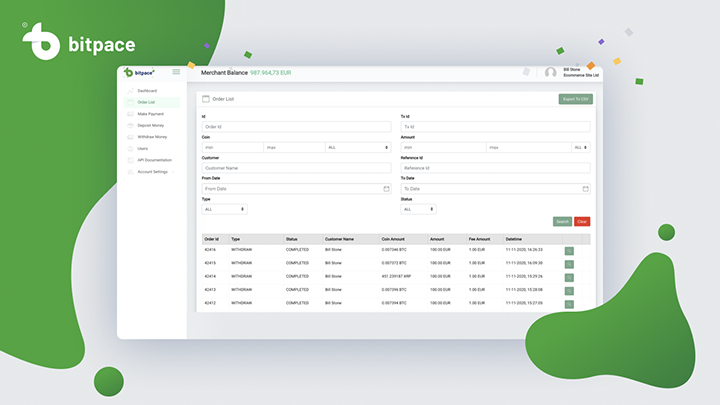
Task: Open the Type ALL dropdown
Action: coord(225,209)
